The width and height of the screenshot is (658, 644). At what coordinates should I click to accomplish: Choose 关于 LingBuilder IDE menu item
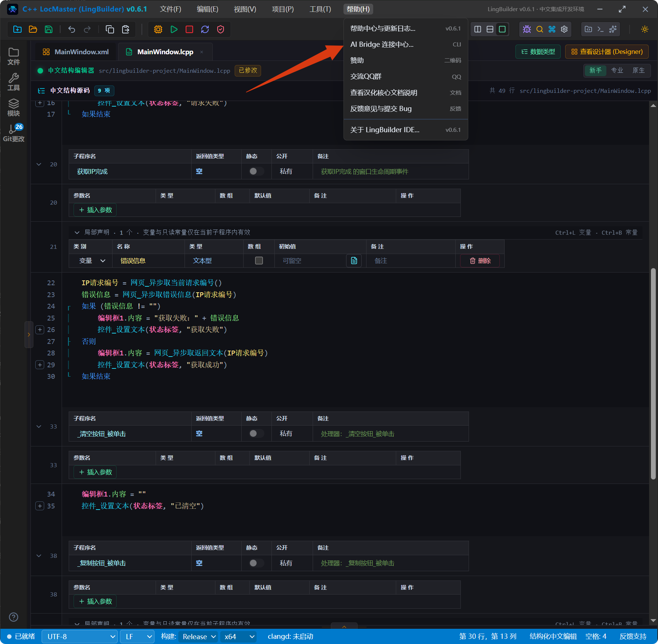406,130
